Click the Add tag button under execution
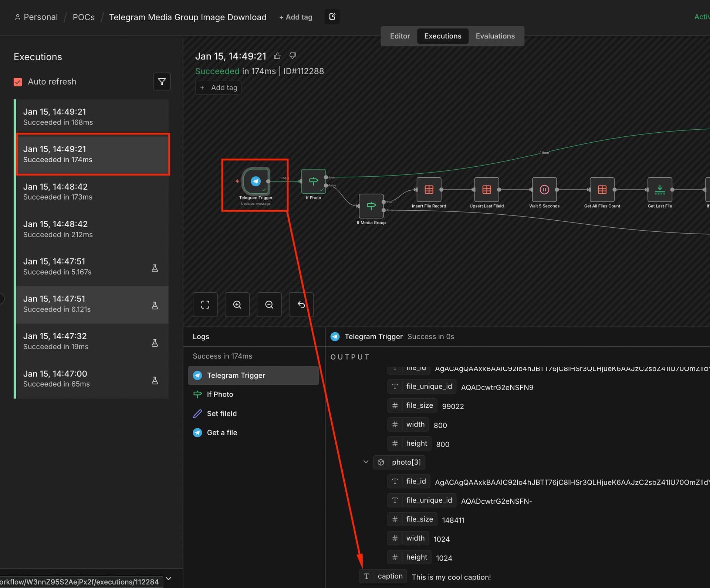The image size is (710, 588). click(x=219, y=88)
